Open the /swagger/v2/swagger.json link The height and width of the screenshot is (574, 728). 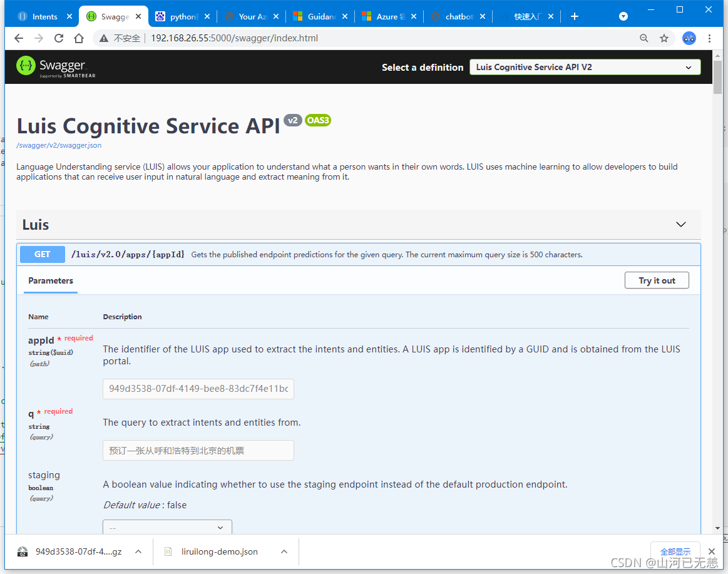59,145
